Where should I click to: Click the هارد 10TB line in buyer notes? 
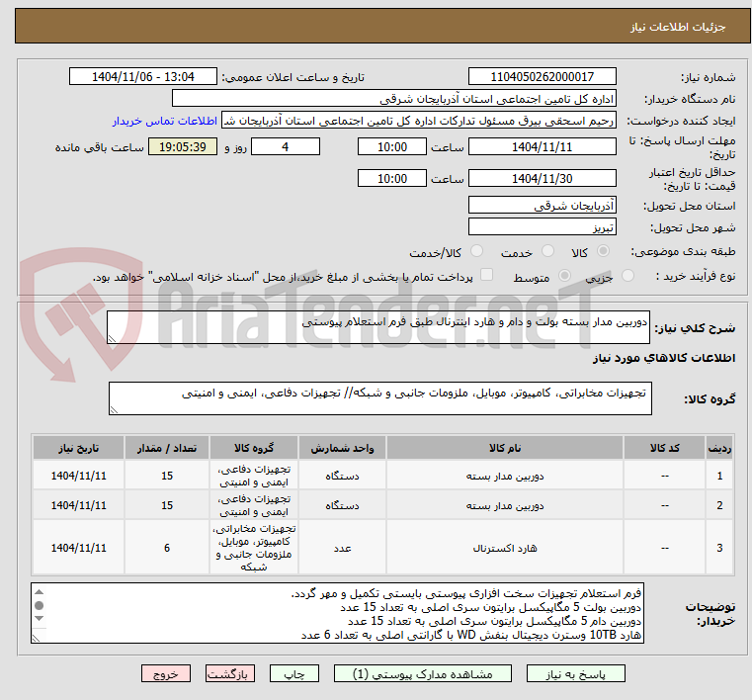[471, 635]
